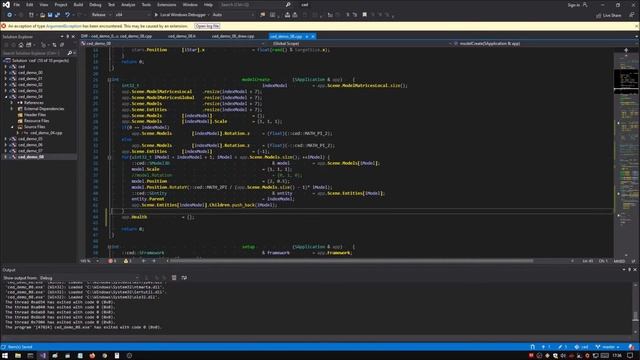Click the ced repository status item
The height and width of the screenshot is (360, 640).
pos(581,347)
